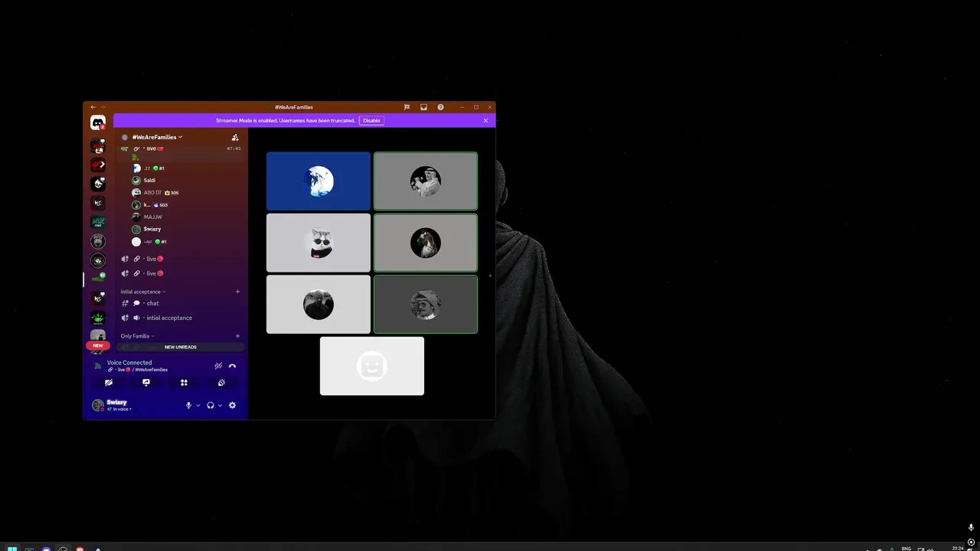Open the green cannabis leaf server
Image resolution: width=980 pixels, height=551 pixels.
(98, 318)
